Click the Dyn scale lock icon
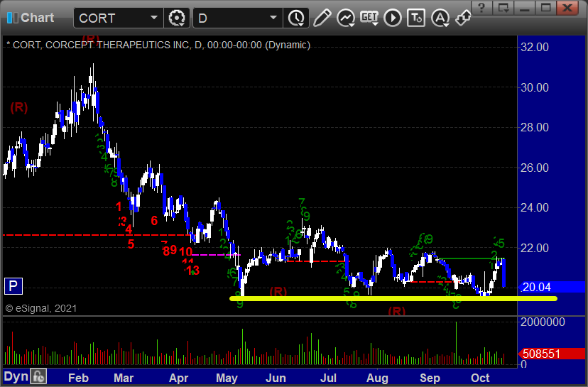This screenshot has height=387, width=588. tap(38, 376)
